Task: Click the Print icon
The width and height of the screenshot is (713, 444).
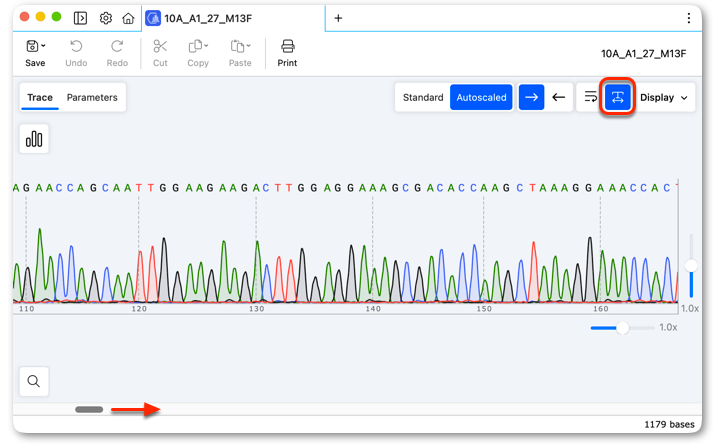Action: (287, 46)
